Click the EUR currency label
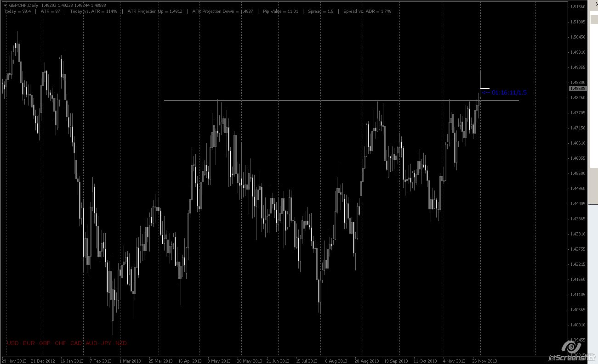 pos(28,343)
